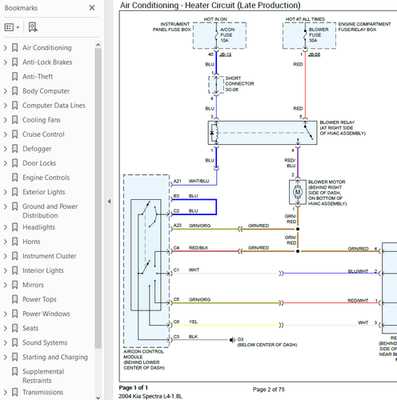Expand the Power Windows bookmark
The height and width of the screenshot is (400, 397).
(5, 314)
